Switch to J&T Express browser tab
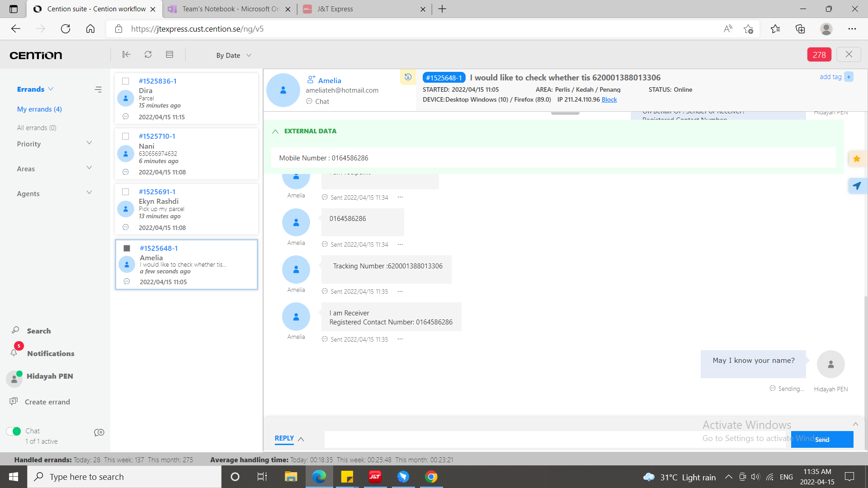This screenshot has height=488, width=868. click(364, 9)
